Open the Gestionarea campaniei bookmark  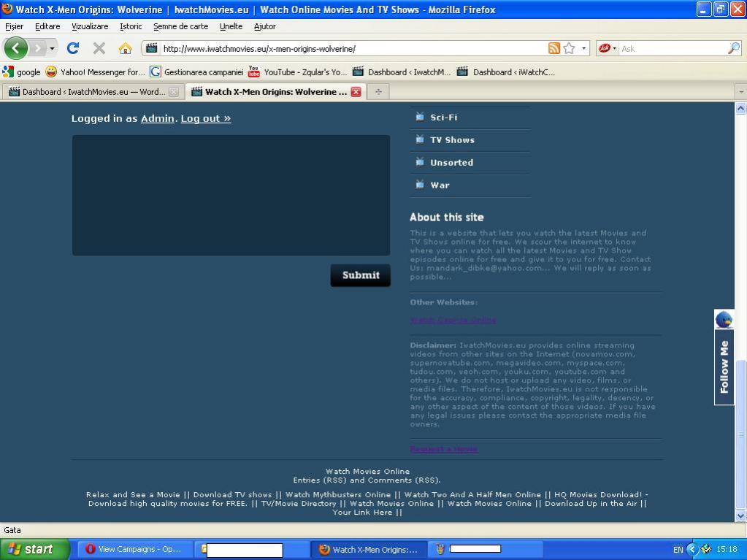pyautogui.click(x=196, y=72)
